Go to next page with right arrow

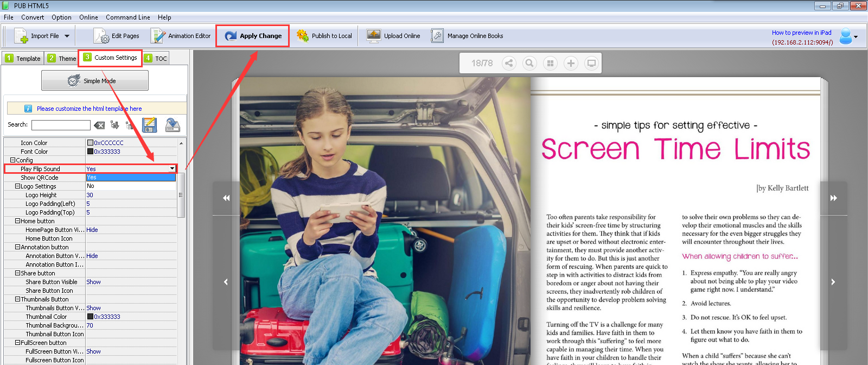point(833,282)
